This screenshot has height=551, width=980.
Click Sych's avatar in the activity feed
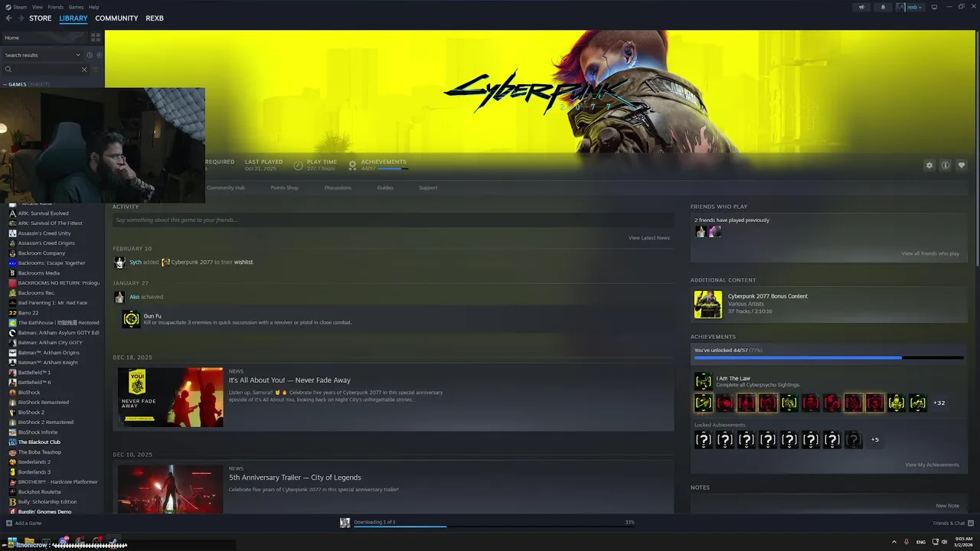pos(119,262)
